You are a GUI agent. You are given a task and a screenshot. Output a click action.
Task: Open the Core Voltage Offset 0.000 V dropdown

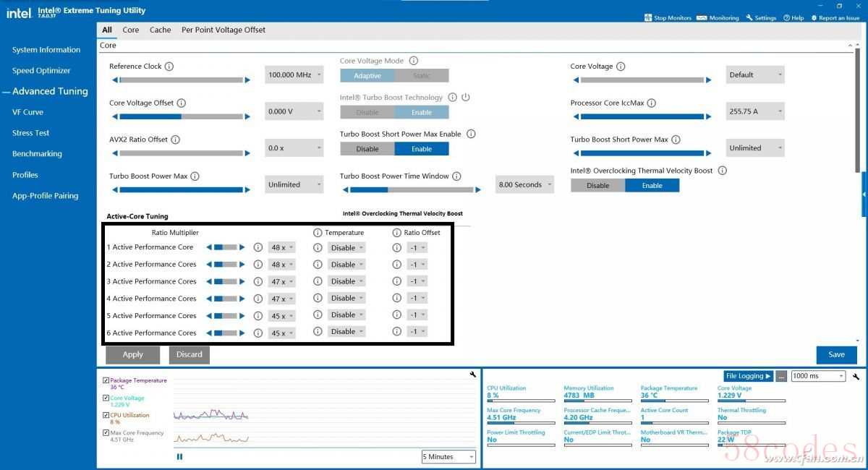click(294, 111)
